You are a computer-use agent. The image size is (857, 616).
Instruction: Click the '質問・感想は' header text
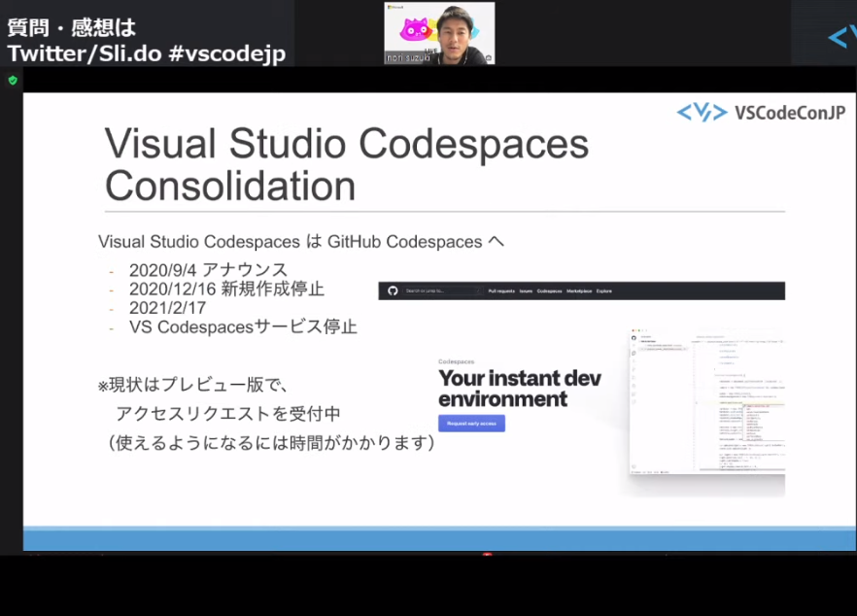(x=72, y=27)
